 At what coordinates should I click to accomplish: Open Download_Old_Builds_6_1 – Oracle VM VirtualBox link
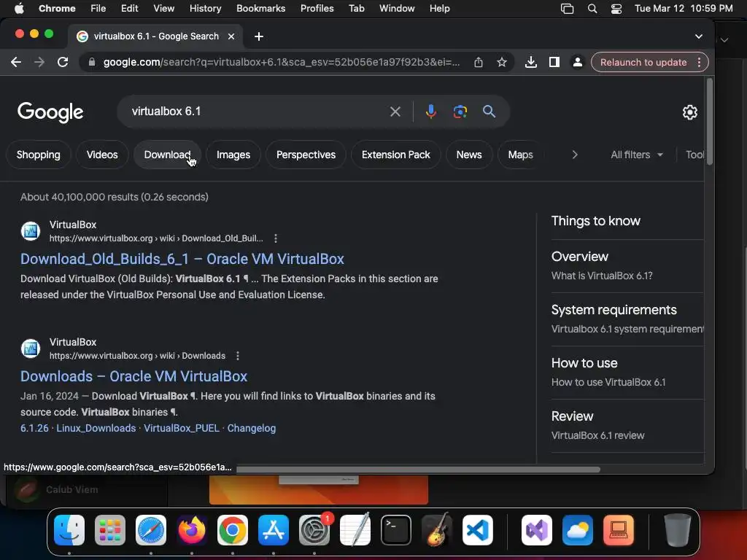point(182,259)
